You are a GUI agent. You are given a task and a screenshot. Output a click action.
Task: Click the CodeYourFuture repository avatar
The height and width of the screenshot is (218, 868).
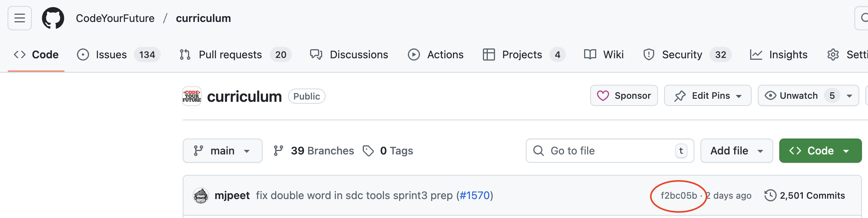tap(192, 96)
